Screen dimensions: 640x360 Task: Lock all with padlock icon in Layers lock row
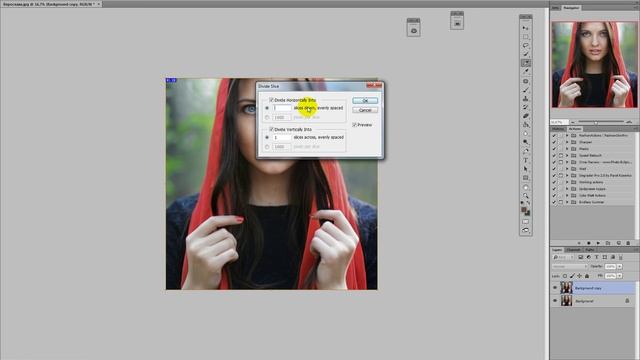pyautogui.click(x=587, y=276)
